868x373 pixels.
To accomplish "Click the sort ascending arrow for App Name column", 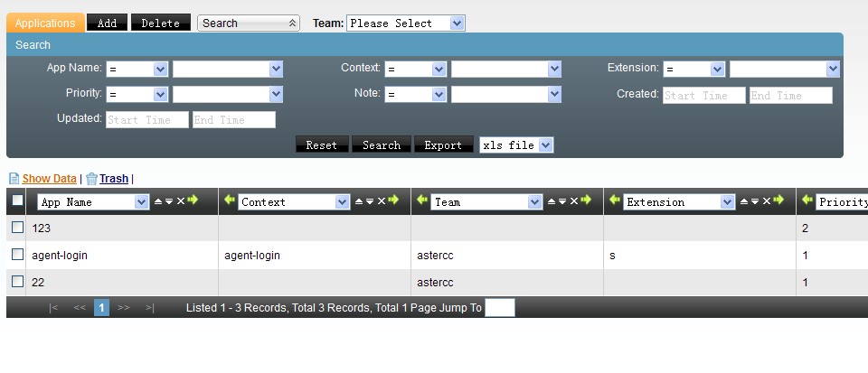I will click(157, 201).
